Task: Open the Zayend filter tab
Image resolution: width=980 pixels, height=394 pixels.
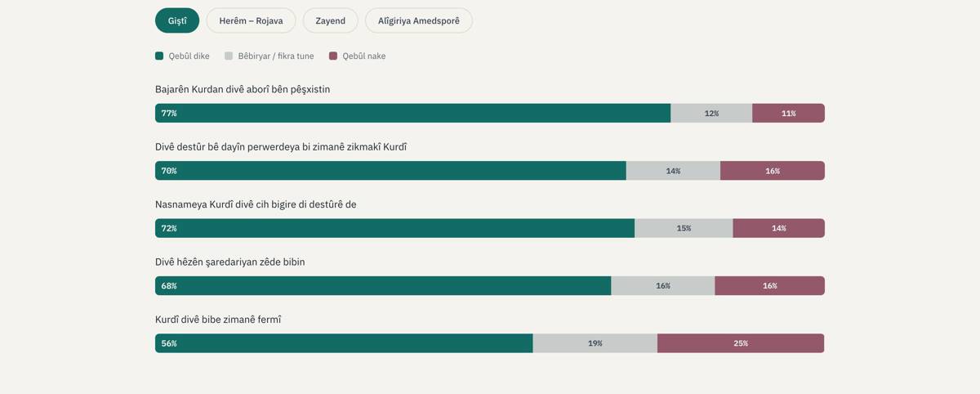Action: pos(330,20)
